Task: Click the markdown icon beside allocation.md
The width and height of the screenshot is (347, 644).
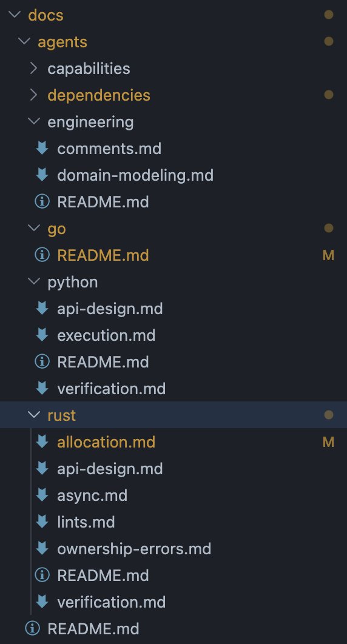Action: [x=42, y=442]
